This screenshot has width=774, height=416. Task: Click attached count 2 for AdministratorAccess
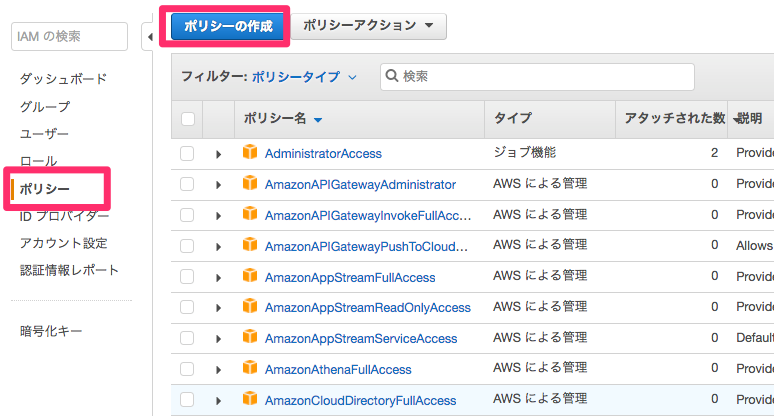click(x=714, y=153)
